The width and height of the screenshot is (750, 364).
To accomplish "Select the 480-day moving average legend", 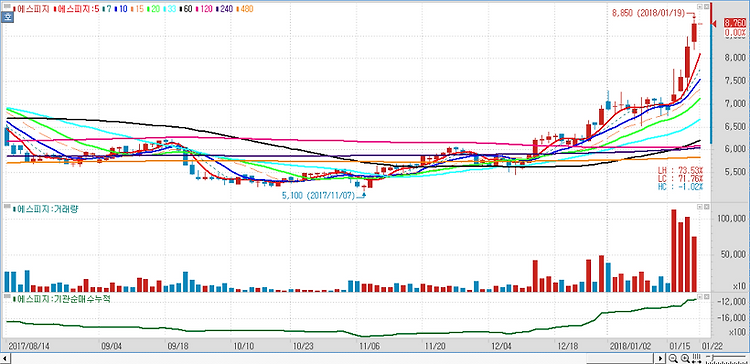I will (x=245, y=9).
